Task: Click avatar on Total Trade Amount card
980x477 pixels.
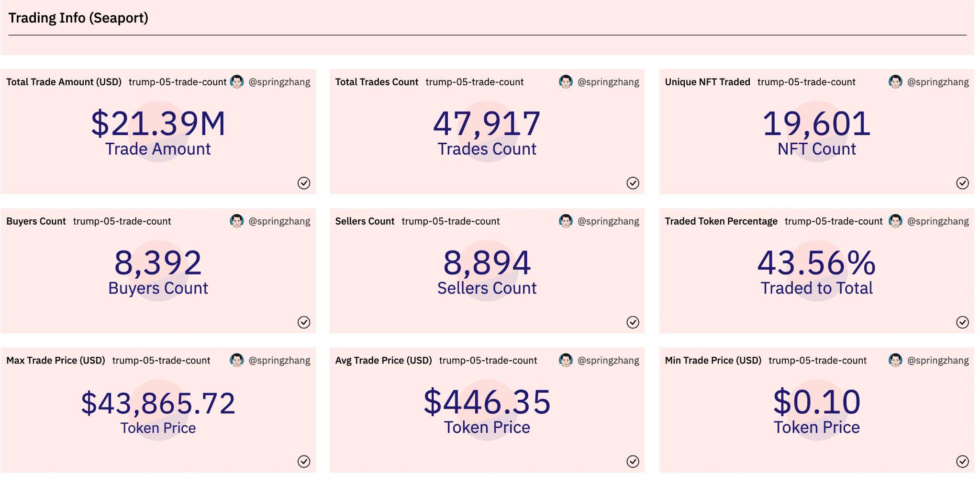Action: [237, 82]
